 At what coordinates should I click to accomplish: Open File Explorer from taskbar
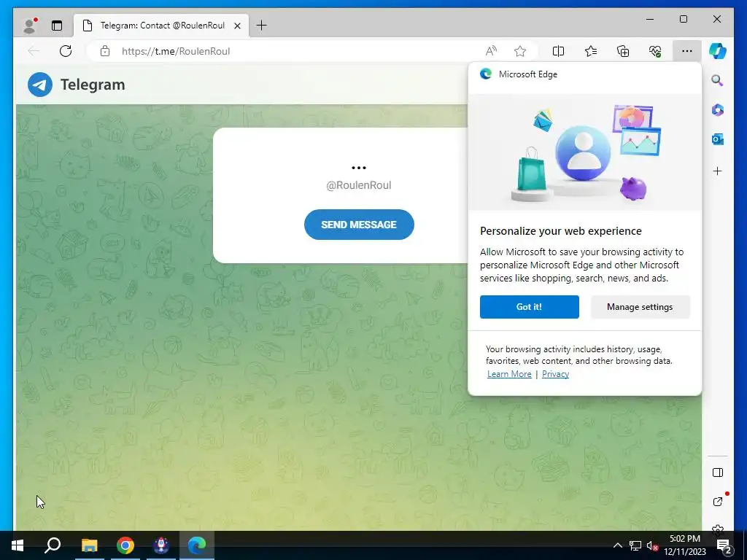(x=89, y=545)
